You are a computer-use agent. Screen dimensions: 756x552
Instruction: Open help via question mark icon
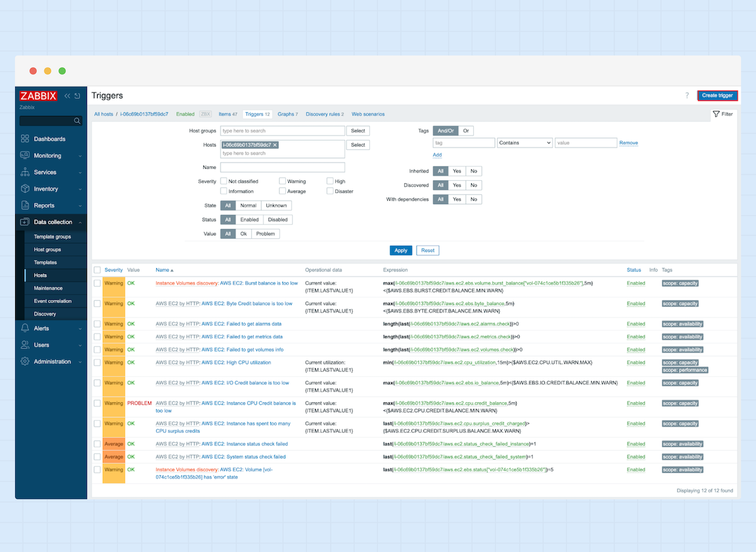(687, 96)
